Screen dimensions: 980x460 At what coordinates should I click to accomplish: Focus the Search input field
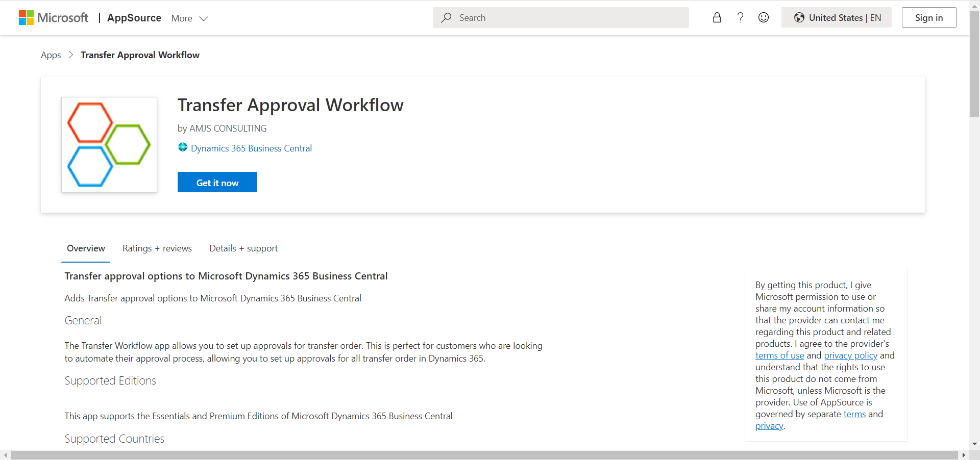(560, 18)
